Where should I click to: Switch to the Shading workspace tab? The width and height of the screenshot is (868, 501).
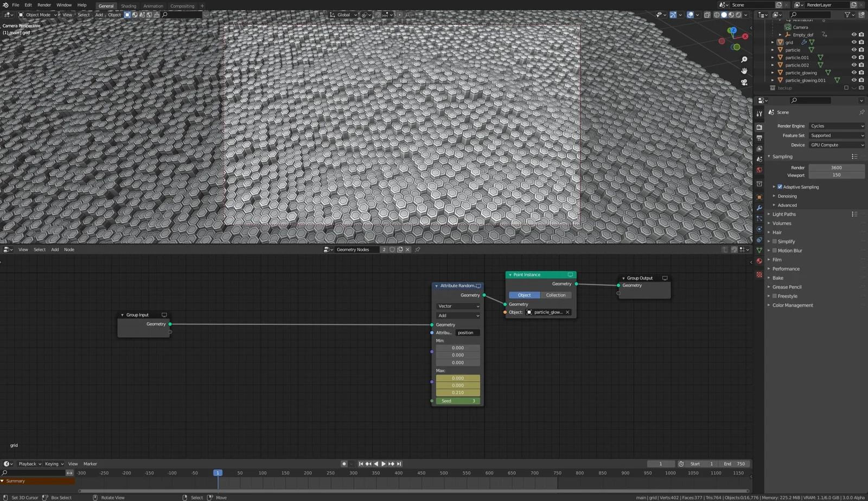(x=129, y=6)
